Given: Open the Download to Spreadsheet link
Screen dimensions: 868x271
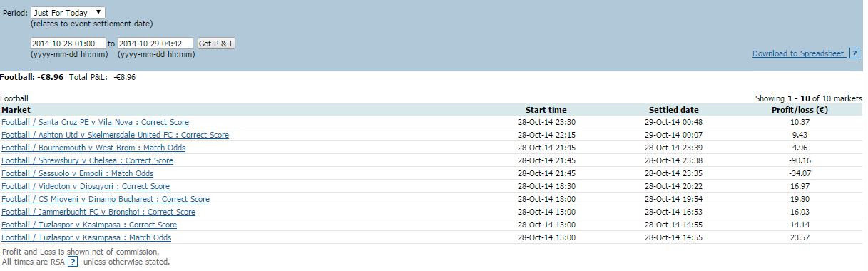Looking at the screenshot, I should coord(799,53).
